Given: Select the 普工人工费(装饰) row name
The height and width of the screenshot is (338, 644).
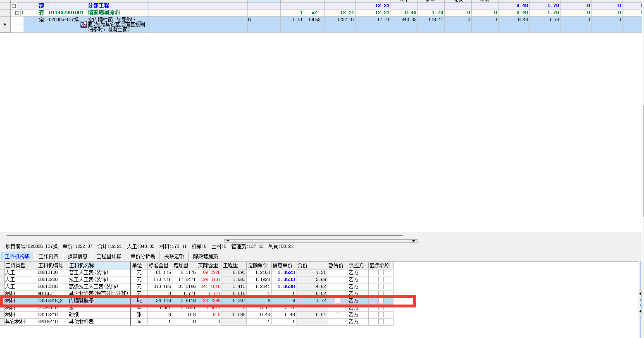Looking at the screenshot, I should pos(88,273).
